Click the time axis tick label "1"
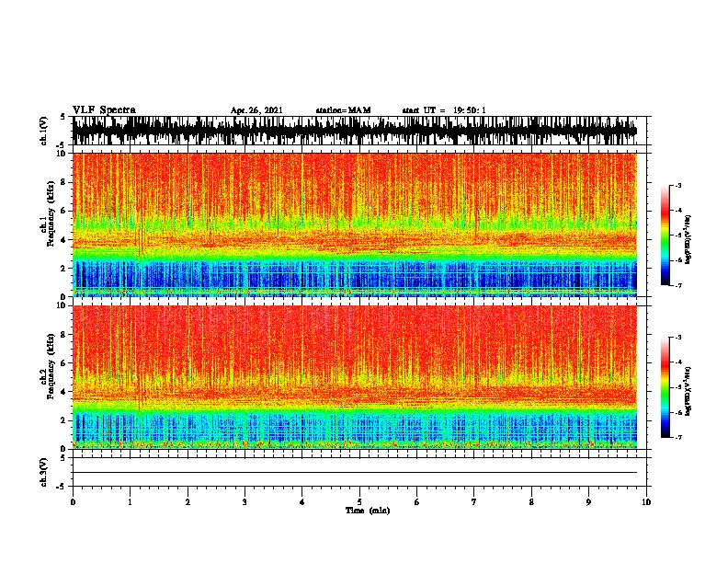The image size is (728, 563). tap(130, 502)
